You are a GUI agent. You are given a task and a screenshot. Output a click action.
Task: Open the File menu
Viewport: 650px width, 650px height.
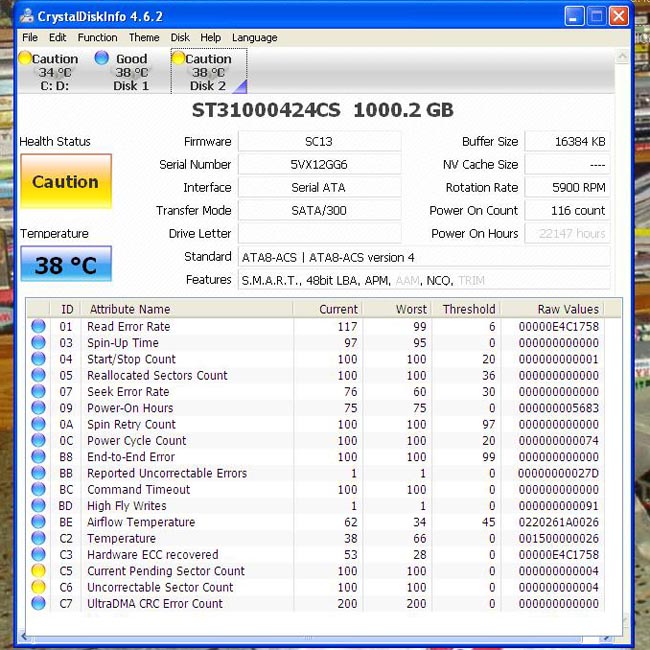[30, 37]
